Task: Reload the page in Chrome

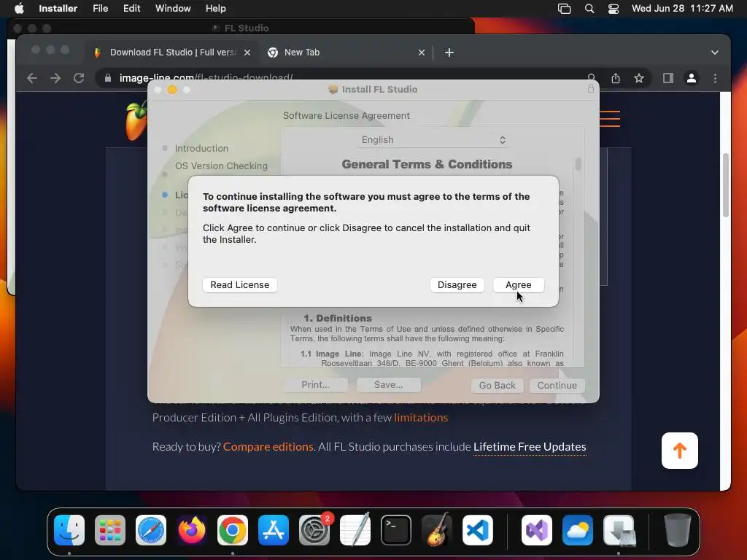Action: pyautogui.click(x=79, y=78)
